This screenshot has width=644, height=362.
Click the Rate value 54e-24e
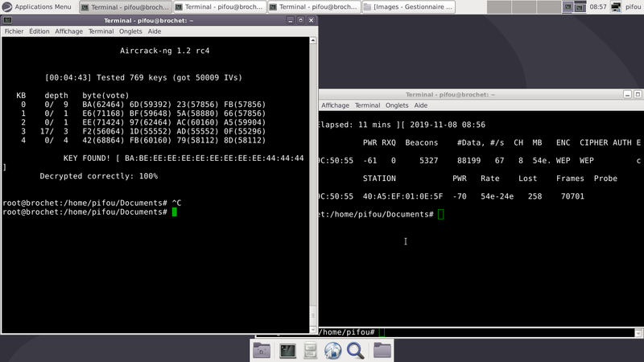[x=497, y=196]
